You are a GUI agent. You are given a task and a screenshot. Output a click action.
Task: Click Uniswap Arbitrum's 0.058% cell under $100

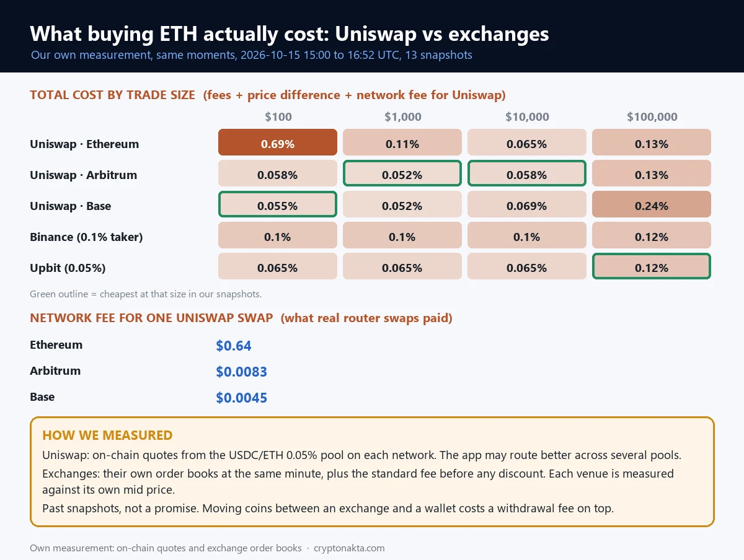tap(278, 173)
